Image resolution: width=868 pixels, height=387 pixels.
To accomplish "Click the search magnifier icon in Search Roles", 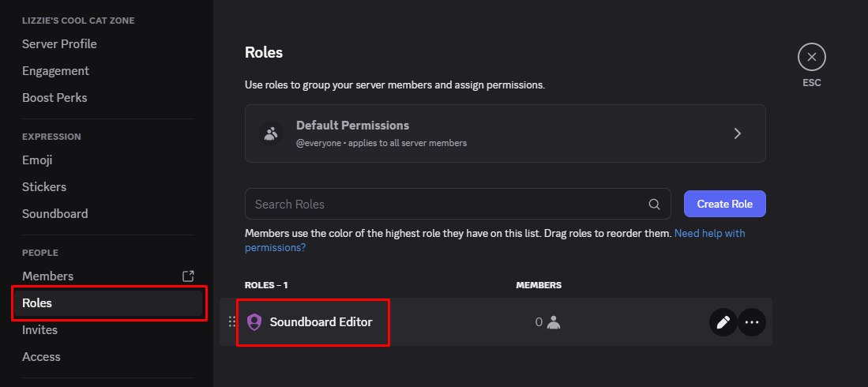I will pos(654,205).
